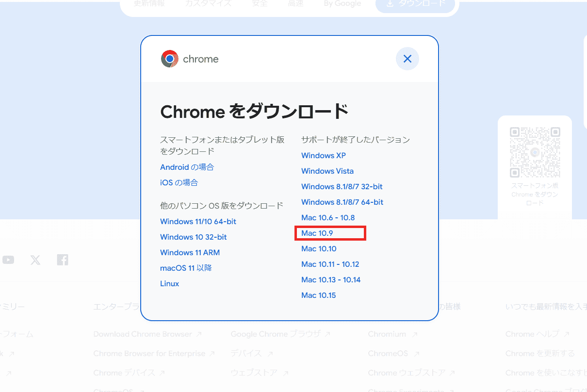Choose the Windows 11 ARM download
This screenshot has height=392, width=587.
[x=190, y=252]
